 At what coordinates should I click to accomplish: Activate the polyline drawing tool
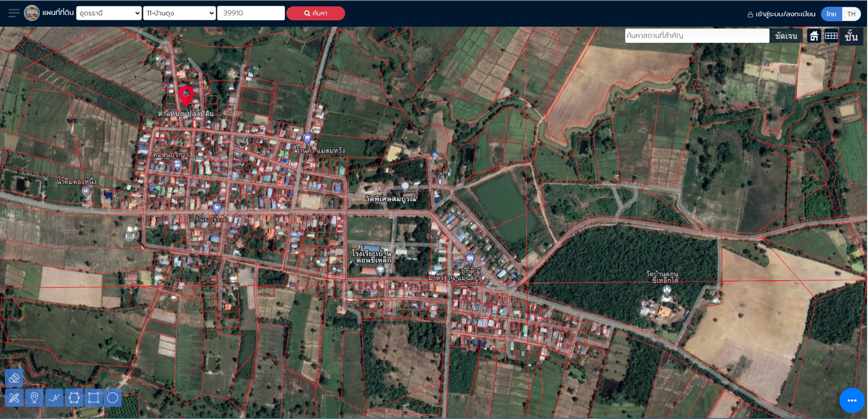[x=54, y=398]
